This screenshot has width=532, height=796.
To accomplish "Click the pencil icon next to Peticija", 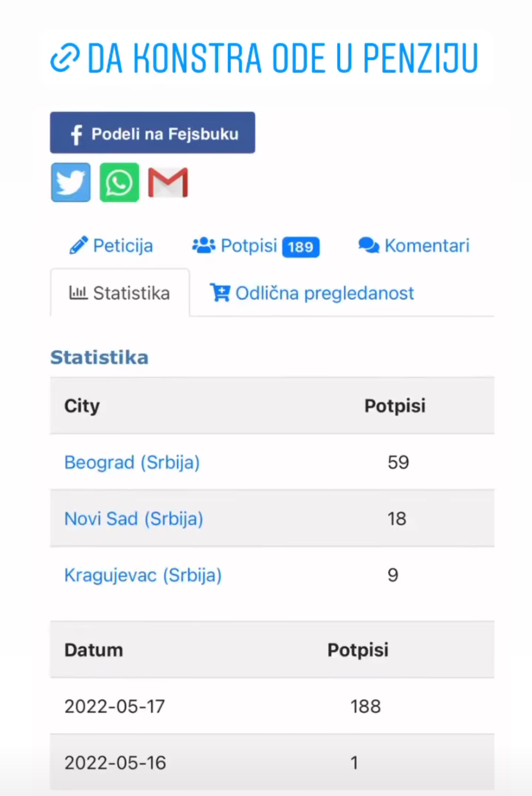I will tap(78, 245).
